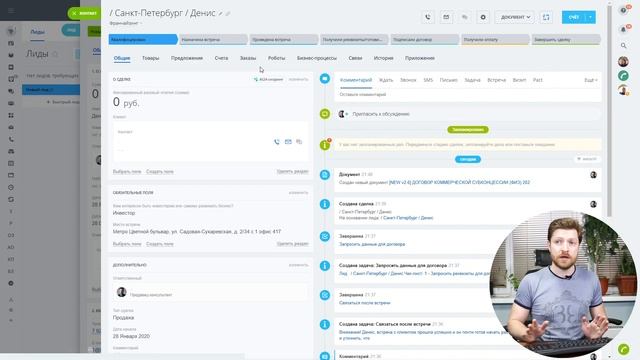Image resolution: width=640 pixels, height=360 pixels.
Task: Click the top user avatar in the right bar
Action: (x=623, y=62)
